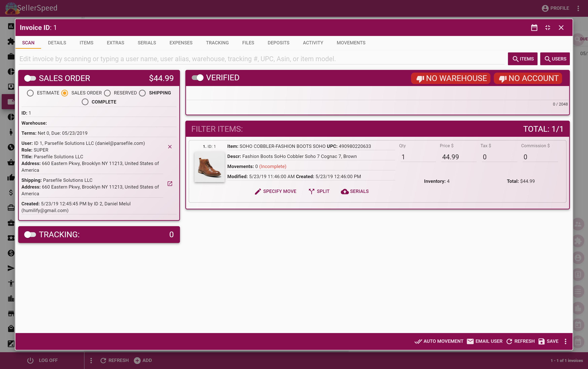The image size is (588, 369).
Task: Click the collapse fullscreen icon in header
Action: [547, 28]
